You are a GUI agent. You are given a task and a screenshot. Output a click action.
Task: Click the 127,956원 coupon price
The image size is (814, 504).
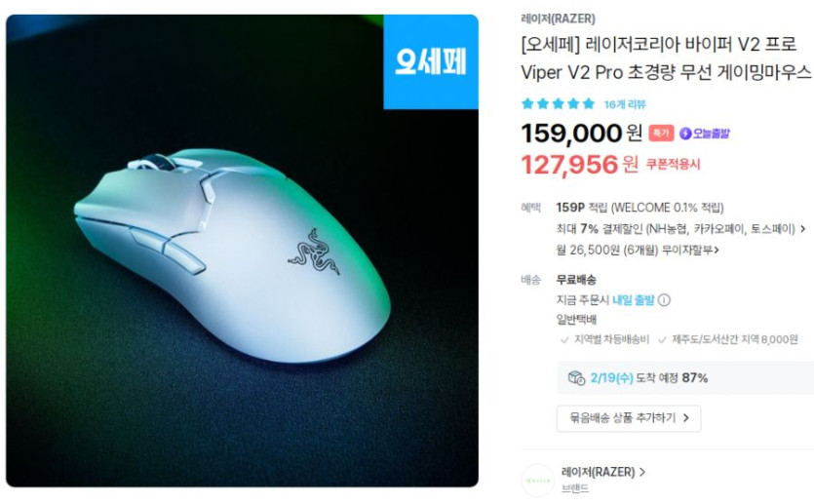tap(579, 165)
